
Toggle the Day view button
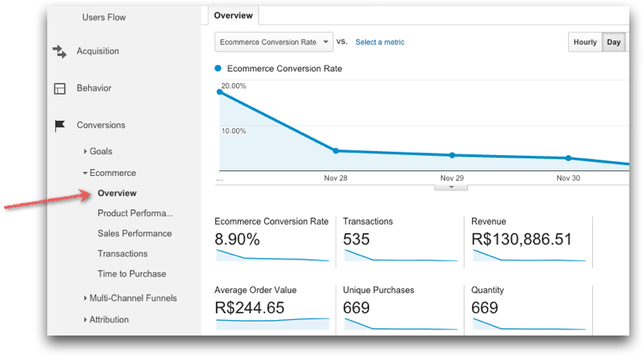tap(614, 42)
